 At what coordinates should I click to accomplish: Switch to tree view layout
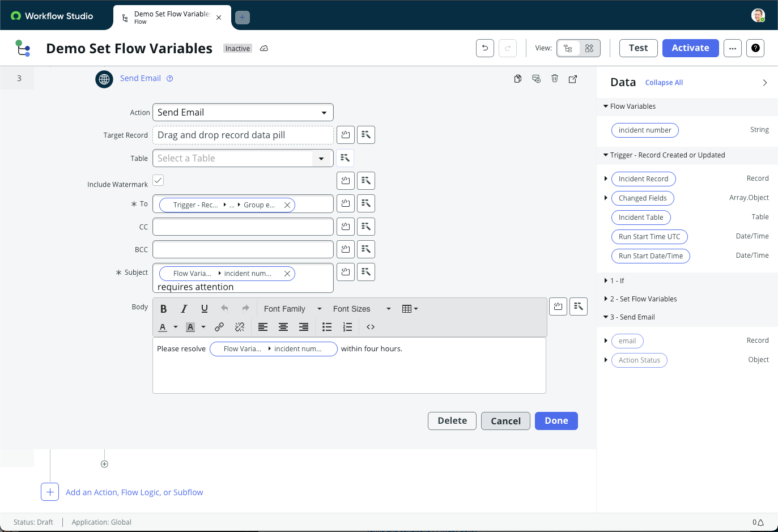[x=568, y=48]
